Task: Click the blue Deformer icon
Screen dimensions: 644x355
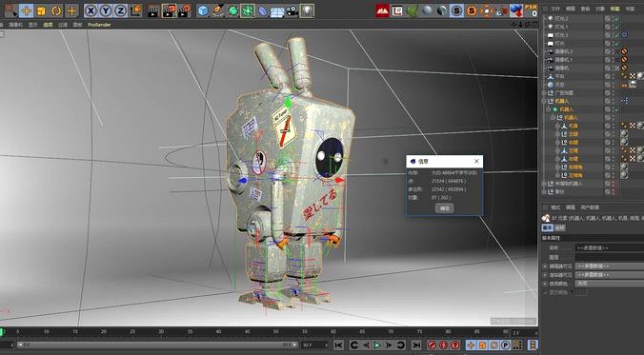Action: point(262,10)
